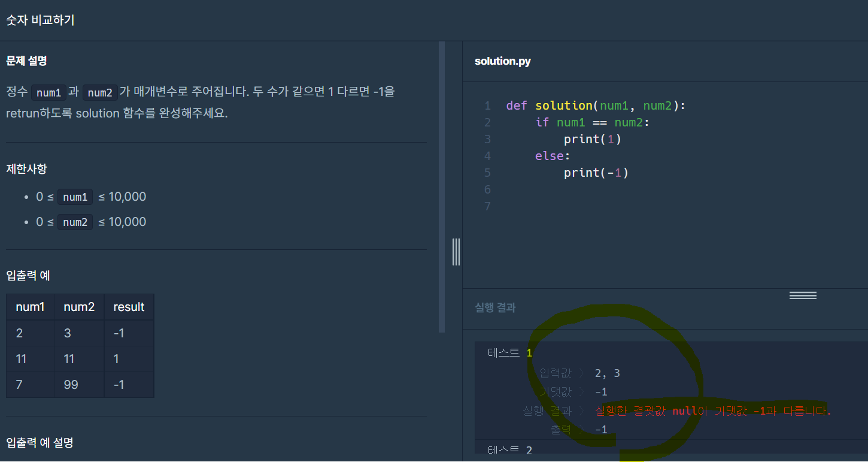
Task: Click the num2 tag in second constraint
Action: pos(75,222)
